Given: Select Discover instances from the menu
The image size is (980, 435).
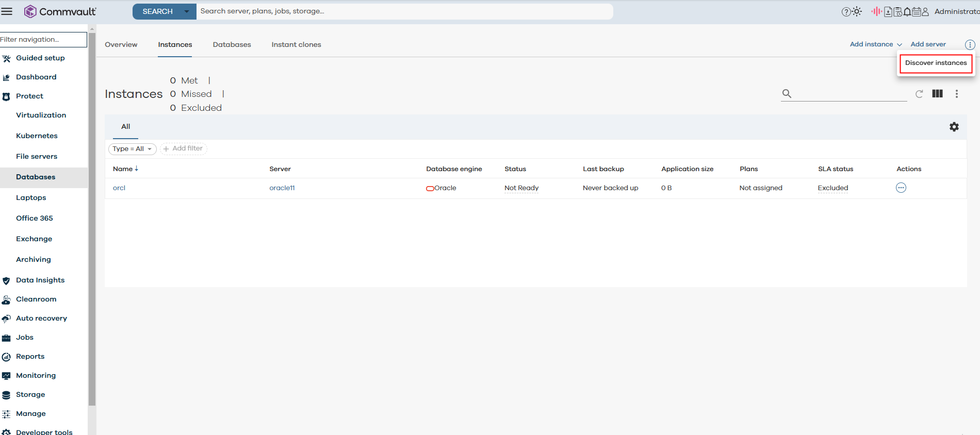Looking at the screenshot, I should tap(936, 63).
